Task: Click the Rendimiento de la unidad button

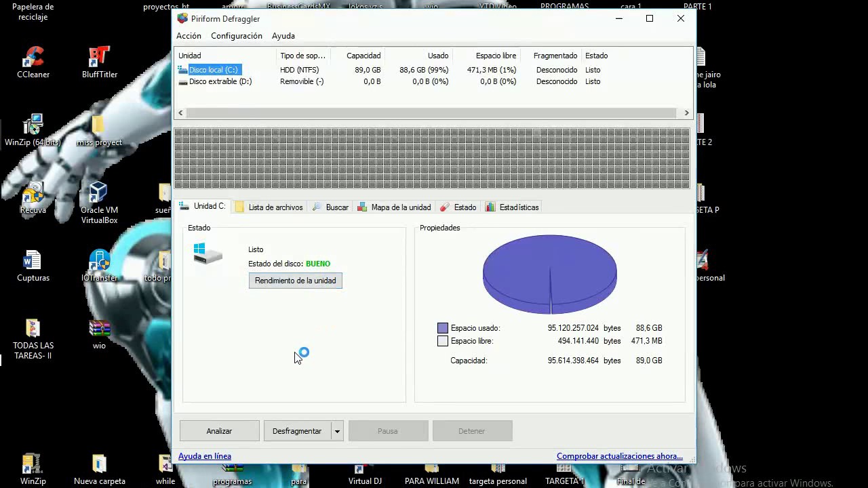Action: [x=296, y=281]
